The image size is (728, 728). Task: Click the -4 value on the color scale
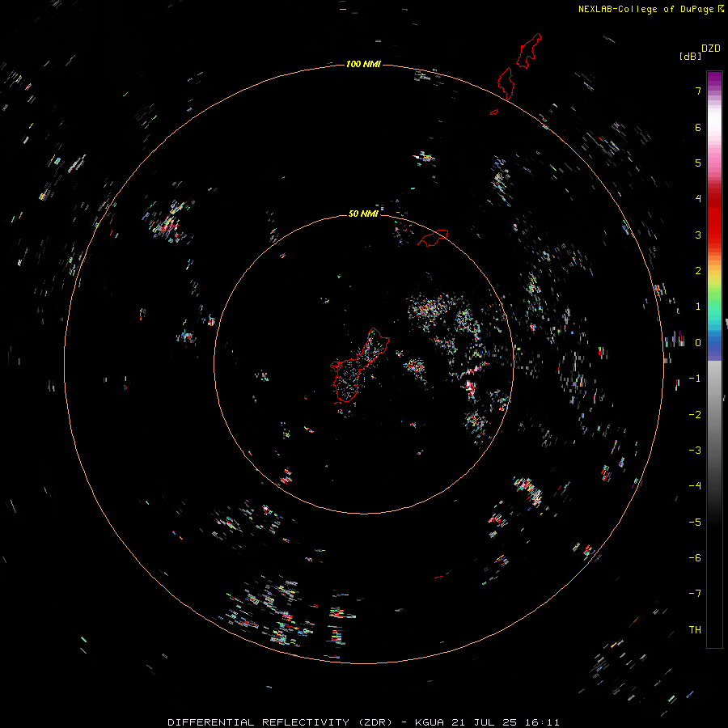pyautogui.click(x=695, y=486)
